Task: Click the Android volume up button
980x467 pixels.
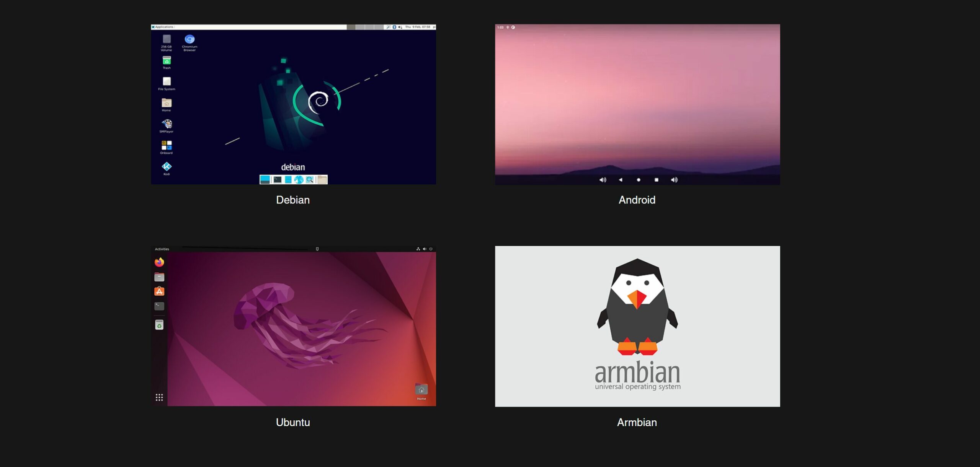Action: point(675,180)
